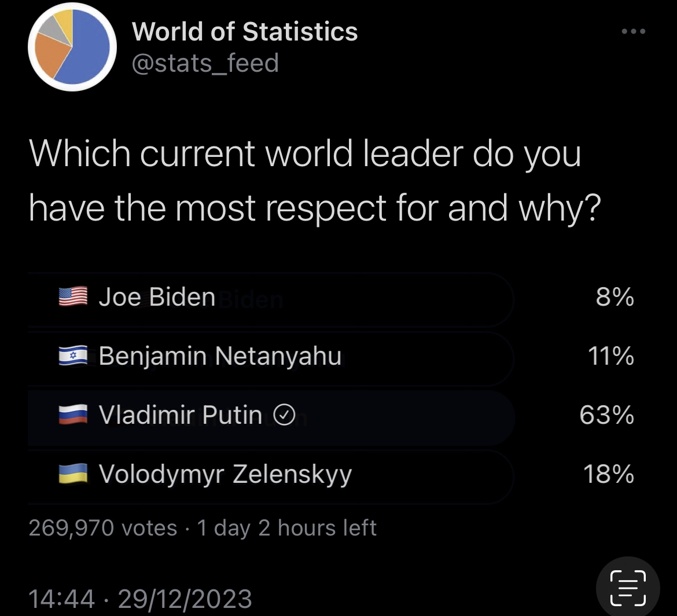677x616 pixels.
Task: Click the checkmark next to Vladimir Putin
Action: click(x=283, y=415)
